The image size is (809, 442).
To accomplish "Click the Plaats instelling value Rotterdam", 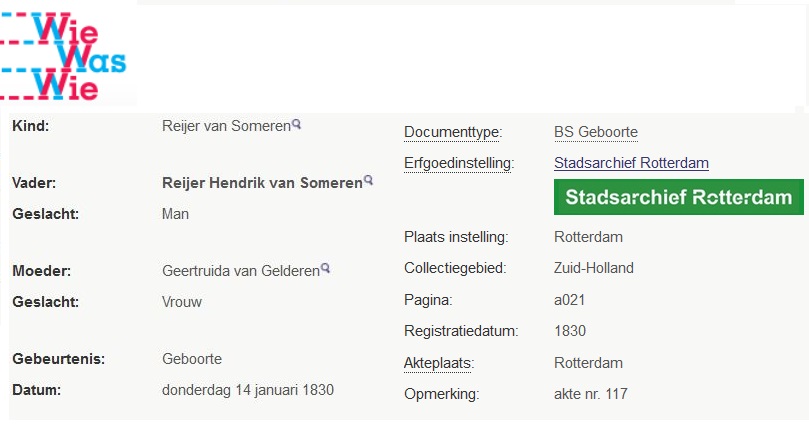I will click(x=588, y=237).
